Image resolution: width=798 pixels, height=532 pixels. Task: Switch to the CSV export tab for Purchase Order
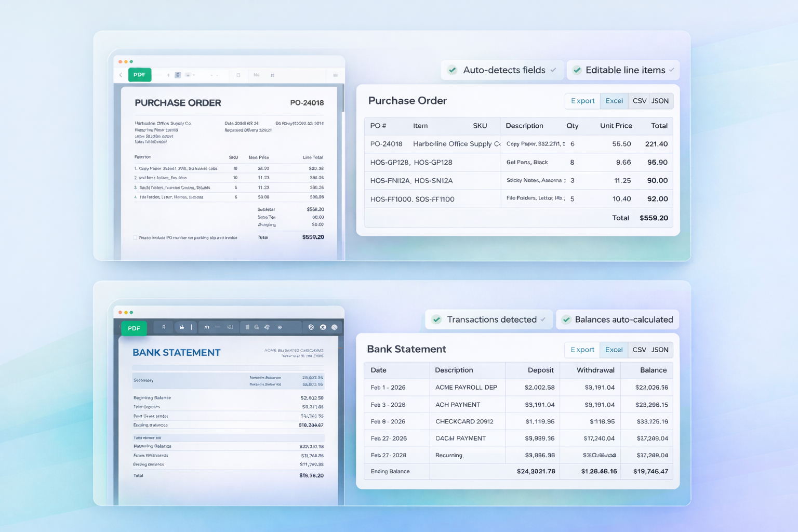pyautogui.click(x=639, y=101)
